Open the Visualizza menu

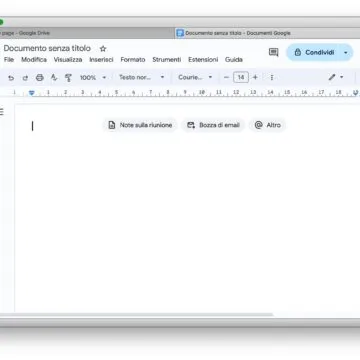point(68,60)
